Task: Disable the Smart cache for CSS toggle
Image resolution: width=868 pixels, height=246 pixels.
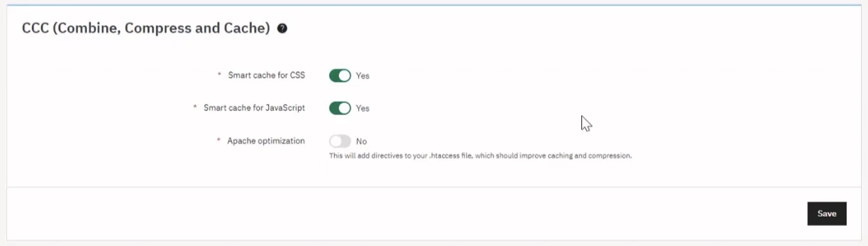Action: pyautogui.click(x=340, y=76)
